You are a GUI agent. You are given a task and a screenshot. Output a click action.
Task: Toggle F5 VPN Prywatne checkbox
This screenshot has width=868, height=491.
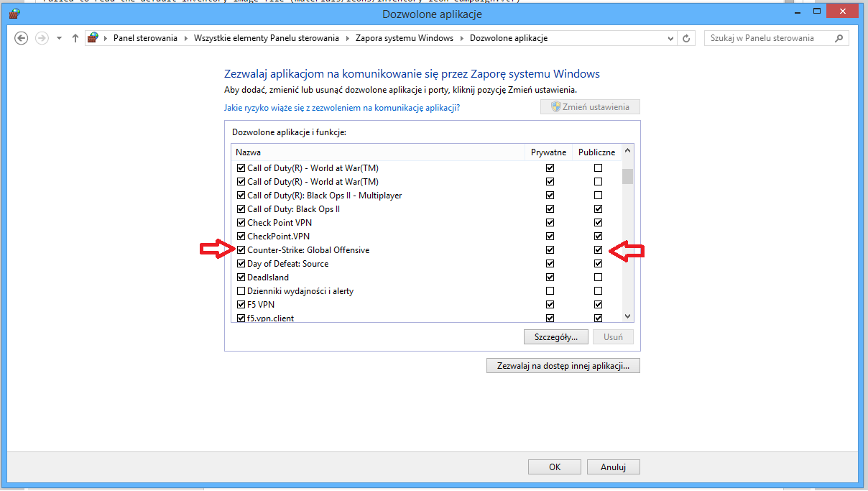click(550, 305)
